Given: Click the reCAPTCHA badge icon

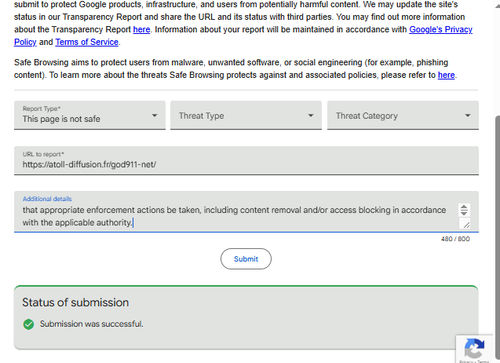Looking at the screenshot, I should coord(474,348).
